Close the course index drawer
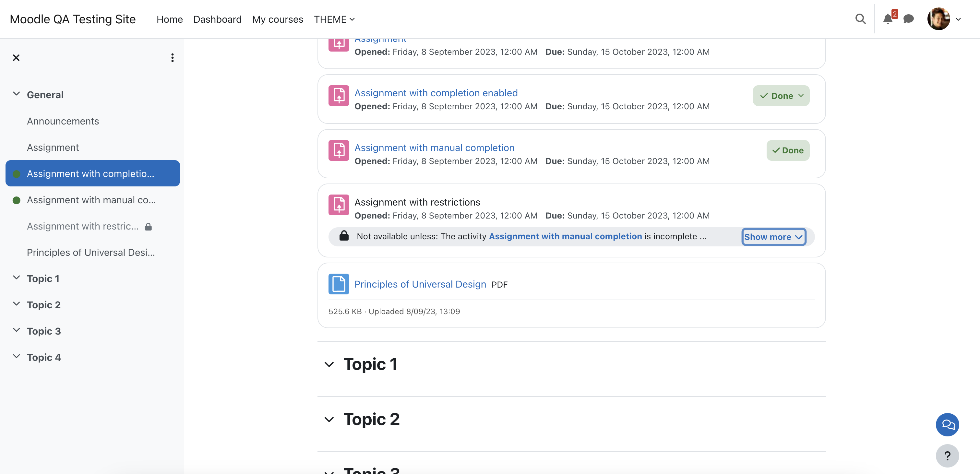Viewport: 980px width, 474px height. click(16, 57)
